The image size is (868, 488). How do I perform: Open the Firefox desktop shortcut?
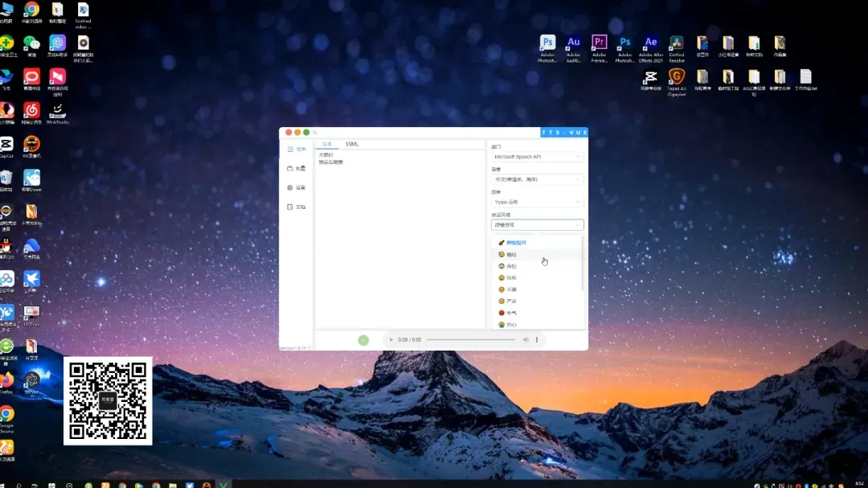(6, 383)
